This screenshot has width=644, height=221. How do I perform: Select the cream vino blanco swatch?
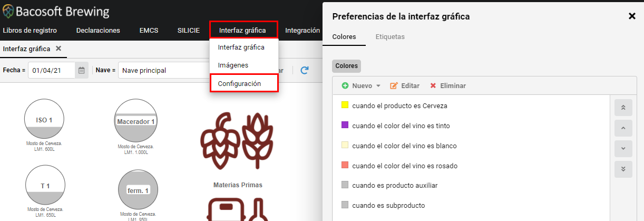pyautogui.click(x=345, y=146)
